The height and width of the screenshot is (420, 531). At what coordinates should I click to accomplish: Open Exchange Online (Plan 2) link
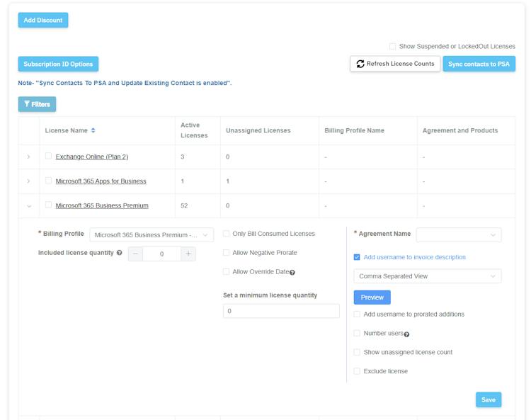pyautogui.click(x=92, y=157)
